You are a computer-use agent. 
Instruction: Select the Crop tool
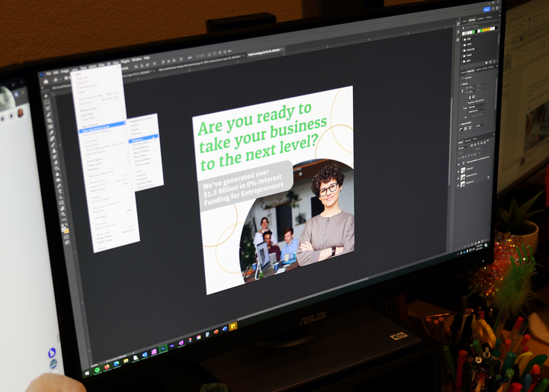tap(50, 120)
